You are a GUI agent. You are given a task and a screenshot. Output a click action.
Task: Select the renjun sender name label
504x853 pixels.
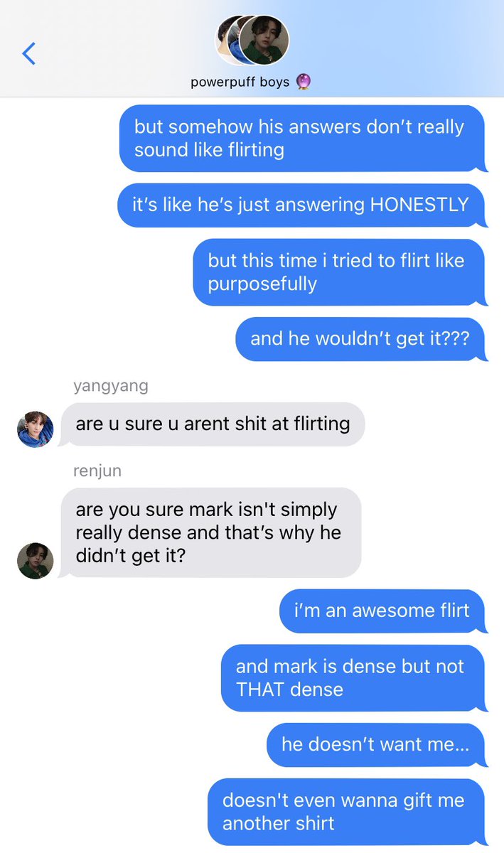[x=97, y=471]
